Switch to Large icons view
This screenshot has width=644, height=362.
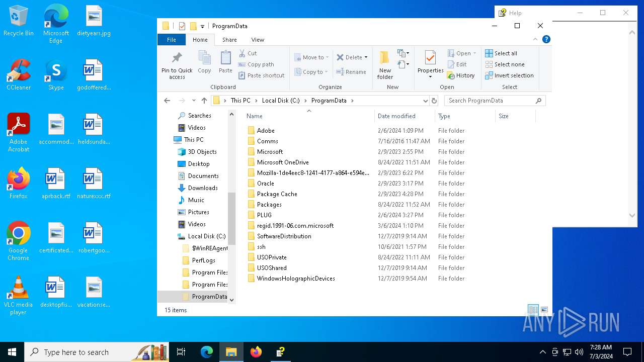coord(543,310)
